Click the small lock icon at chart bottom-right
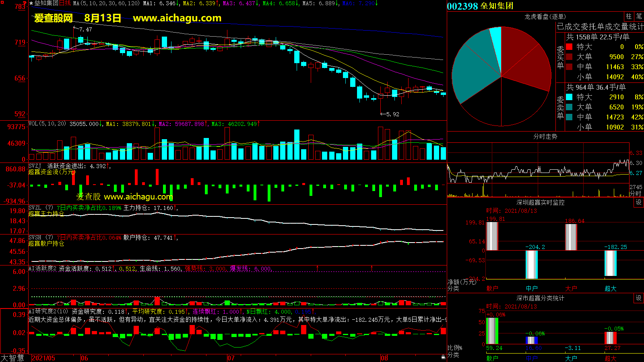Image resolution: width=644 pixels, height=362 pixels. pos(443,357)
